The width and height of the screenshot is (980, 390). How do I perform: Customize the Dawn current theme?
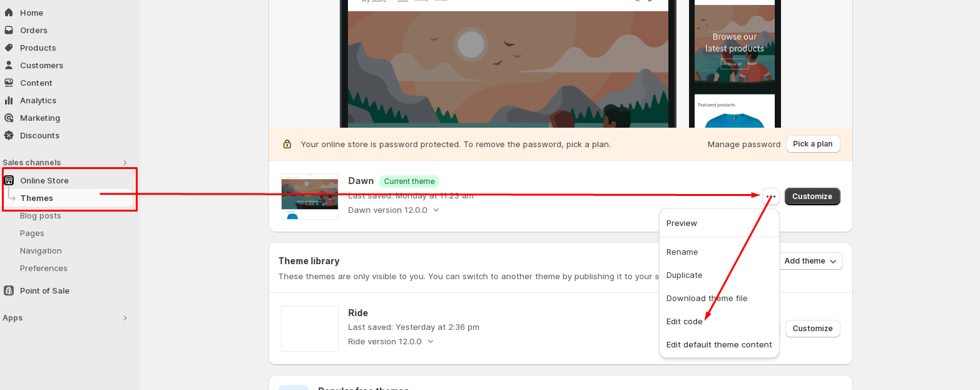[x=812, y=197]
